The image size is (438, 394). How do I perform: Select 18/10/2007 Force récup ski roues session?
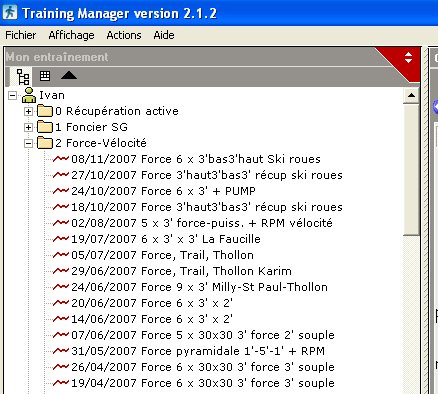click(x=207, y=207)
